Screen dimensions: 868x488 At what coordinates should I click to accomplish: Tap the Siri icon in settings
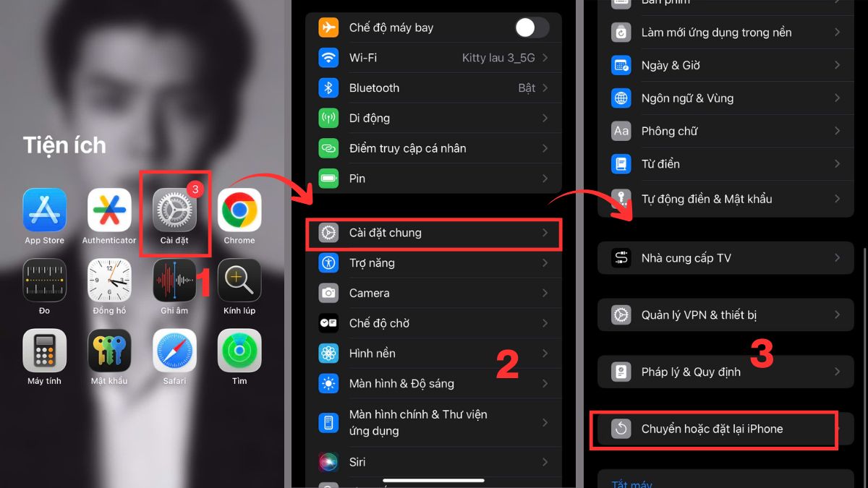click(329, 461)
